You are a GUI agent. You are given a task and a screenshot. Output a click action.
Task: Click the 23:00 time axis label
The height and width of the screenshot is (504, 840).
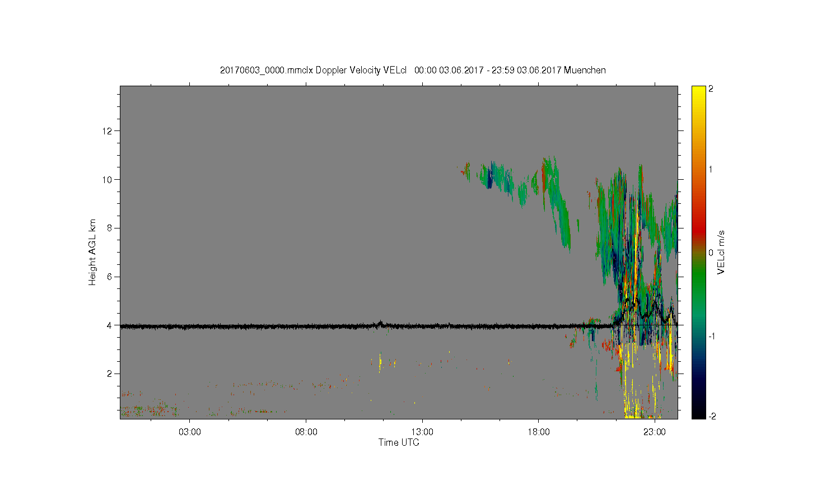pos(655,432)
